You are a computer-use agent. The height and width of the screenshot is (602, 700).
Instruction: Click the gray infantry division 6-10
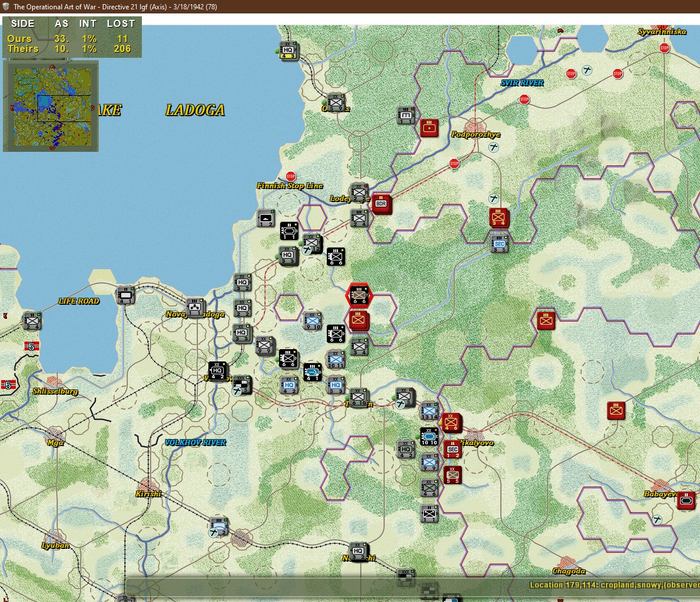(x=359, y=398)
